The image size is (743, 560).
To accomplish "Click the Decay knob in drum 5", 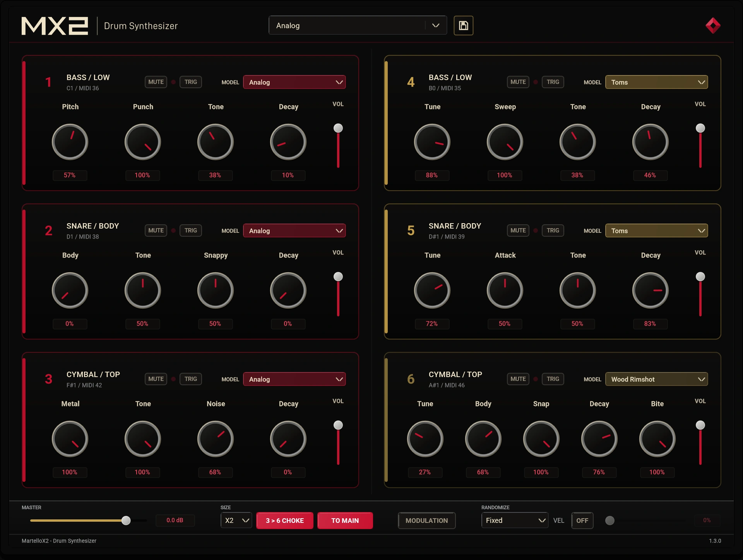I will [651, 290].
